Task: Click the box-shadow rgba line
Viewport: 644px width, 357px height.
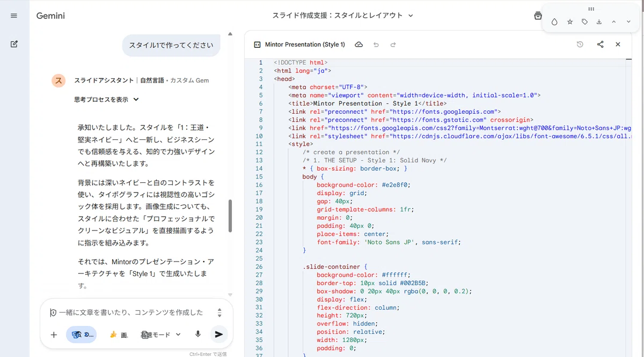Action: [394, 291]
